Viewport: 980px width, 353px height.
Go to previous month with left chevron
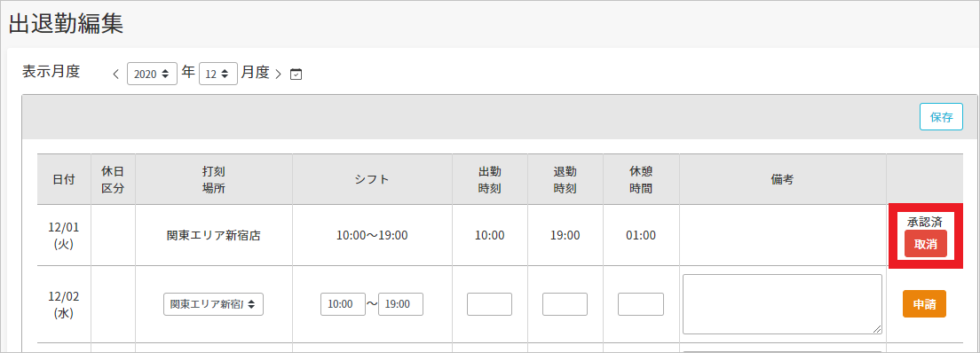(115, 74)
